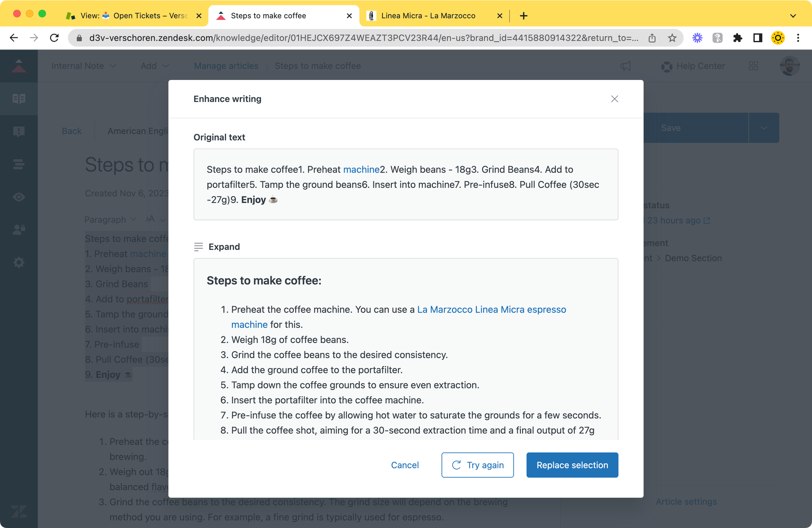Image resolution: width=812 pixels, height=528 pixels.
Task: Switch to Linea Micra - La Marzocco tab
Action: point(428,16)
